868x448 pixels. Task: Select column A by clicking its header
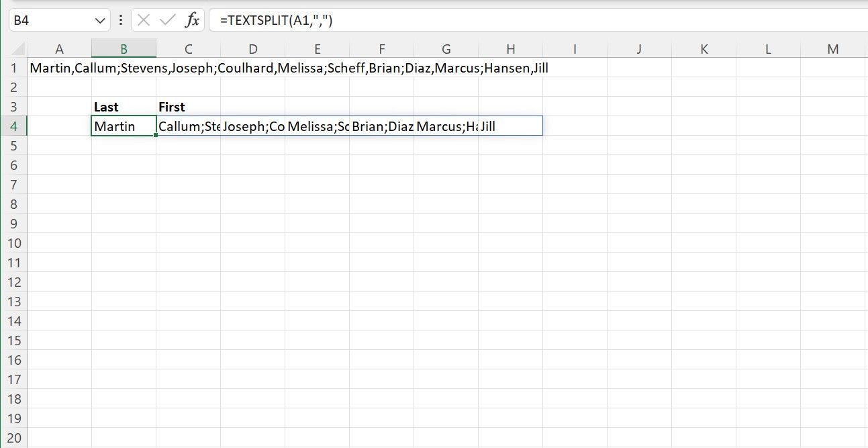coord(60,49)
